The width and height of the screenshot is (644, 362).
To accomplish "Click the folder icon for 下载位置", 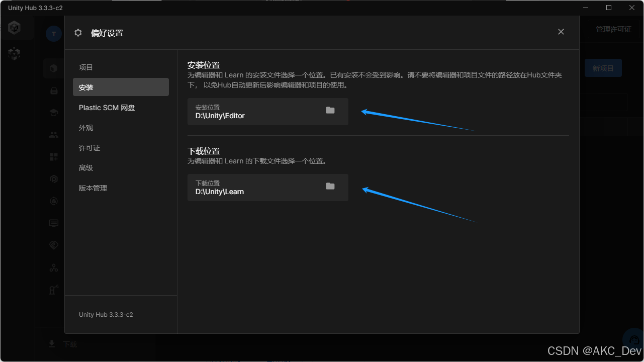I will pos(330,186).
